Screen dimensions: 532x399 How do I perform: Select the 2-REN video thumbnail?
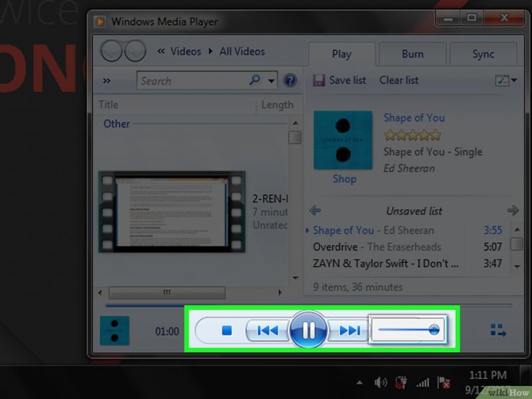tap(172, 211)
